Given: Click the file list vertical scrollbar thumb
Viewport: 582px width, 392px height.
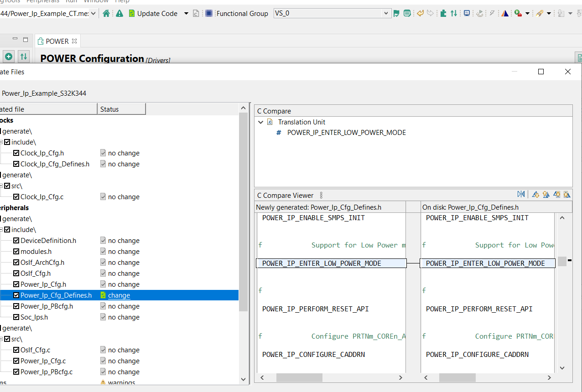Looking at the screenshot, I should [244, 212].
